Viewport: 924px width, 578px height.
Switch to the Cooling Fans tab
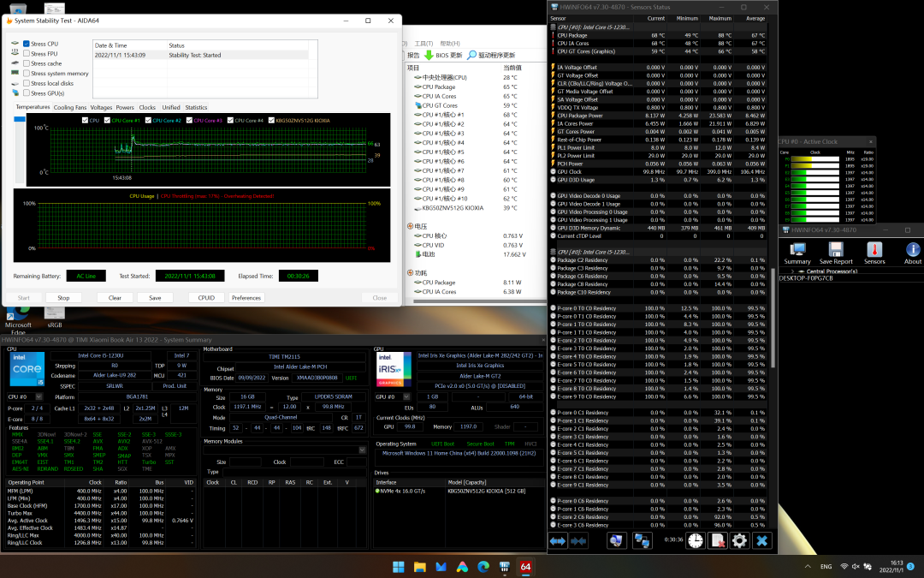point(70,108)
